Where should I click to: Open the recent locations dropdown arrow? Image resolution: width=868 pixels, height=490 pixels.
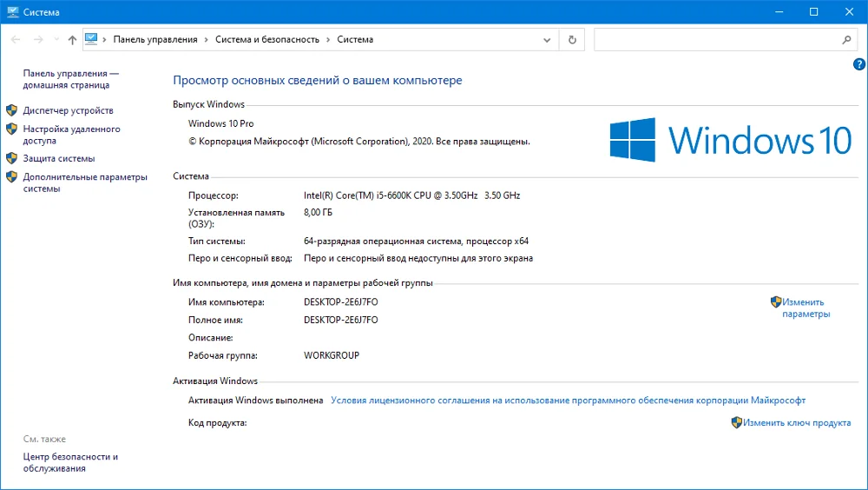tap(56, 39)
